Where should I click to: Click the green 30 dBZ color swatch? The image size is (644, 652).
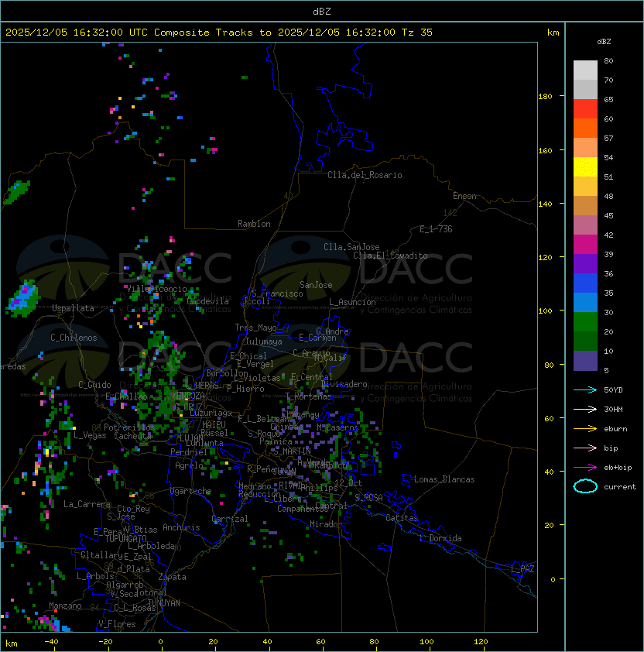coord(585,322)
